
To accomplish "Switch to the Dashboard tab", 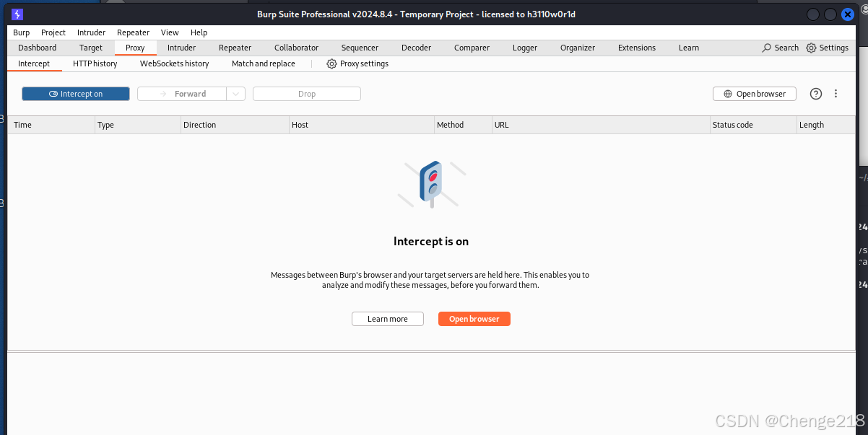I will pyautogui.click(x=38, y=48).
